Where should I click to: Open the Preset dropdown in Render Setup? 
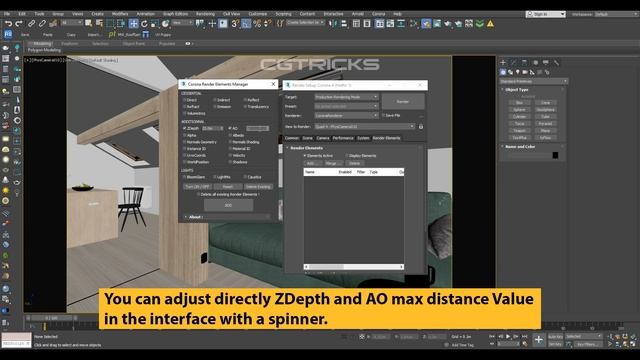(x=347, y=106)
